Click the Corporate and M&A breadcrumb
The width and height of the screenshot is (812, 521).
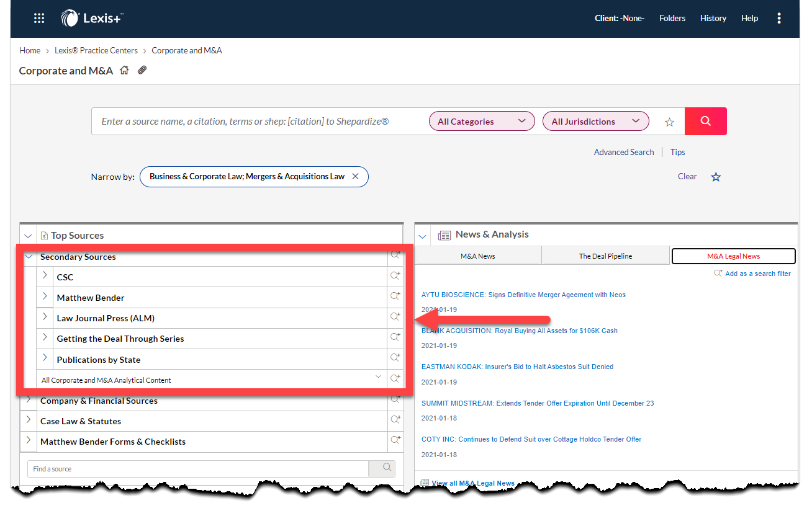pyautogui.click(x=187, y=50)
